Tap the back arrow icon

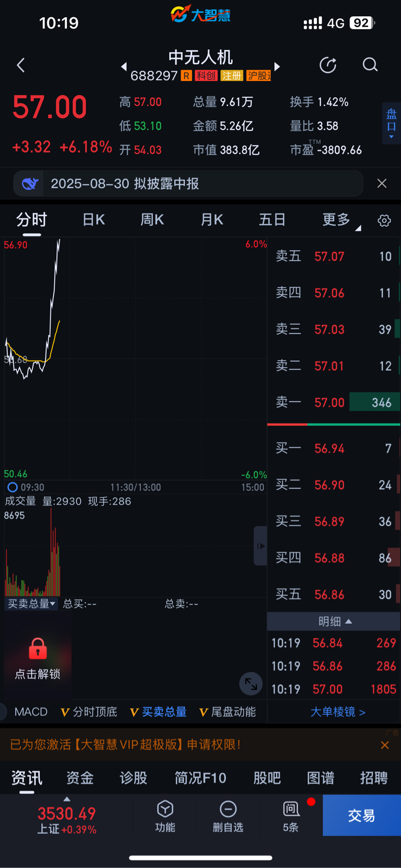click(x=21, y=65)
